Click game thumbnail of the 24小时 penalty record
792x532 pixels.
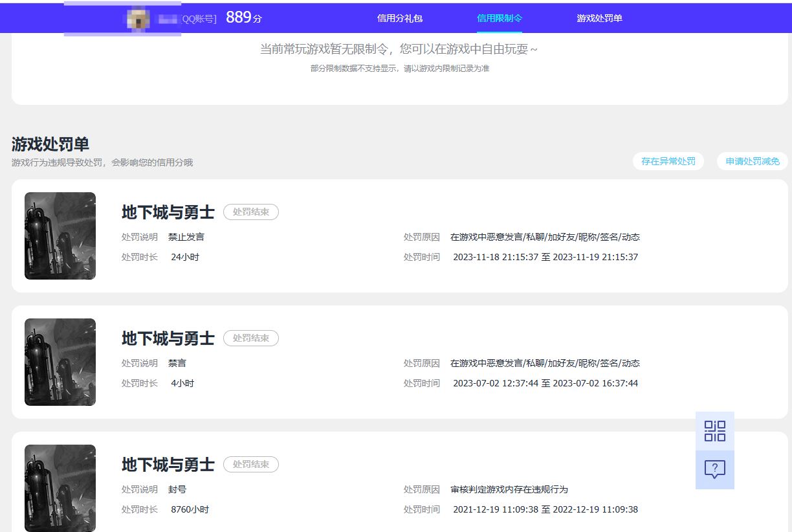point(60,236)
